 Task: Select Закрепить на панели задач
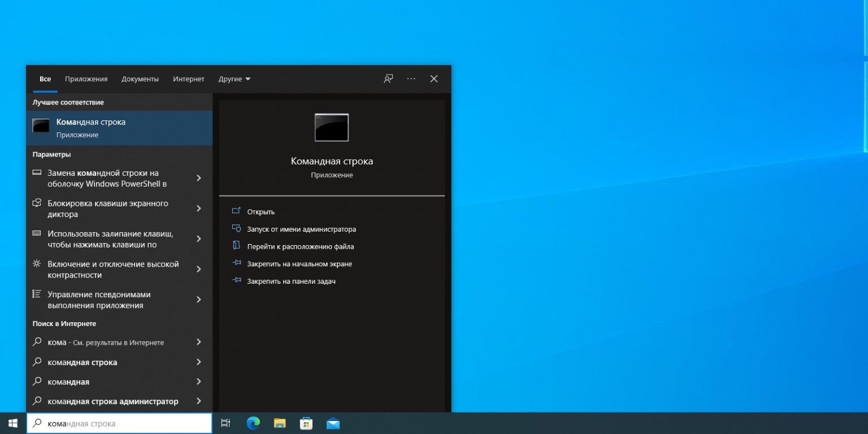tap(291, 281)
